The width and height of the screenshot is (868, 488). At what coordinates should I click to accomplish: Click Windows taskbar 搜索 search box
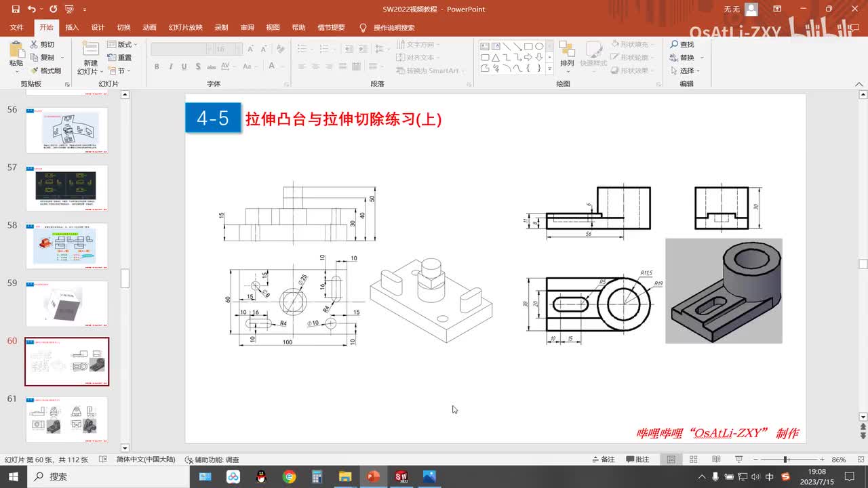110,476
